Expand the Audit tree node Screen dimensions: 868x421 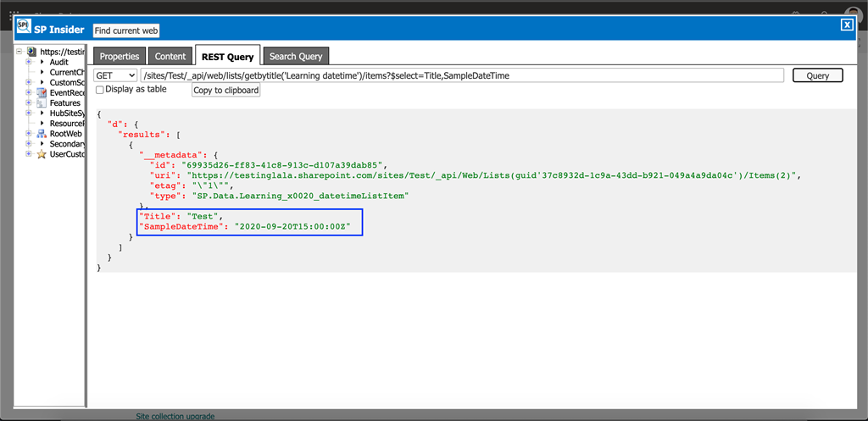[x=28, y=62]
